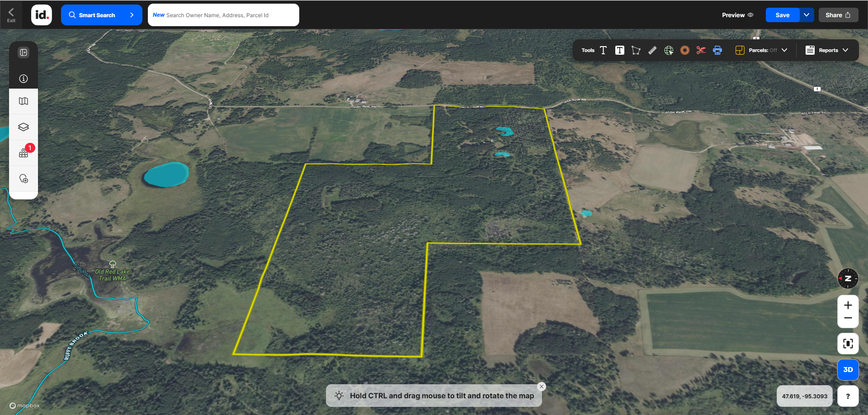
Task: Click the route 1 highway shield
Action: [x=817, y=89]
